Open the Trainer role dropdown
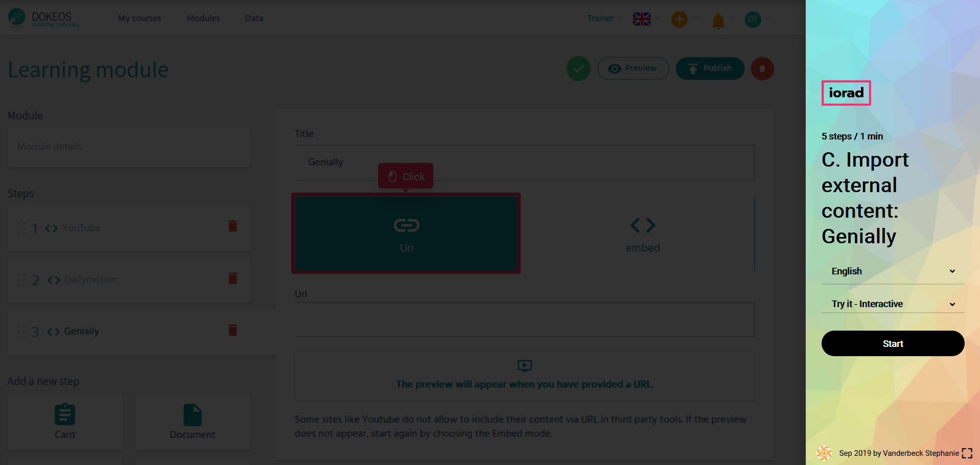The height and width of the screenshot is (465, 980). pyautogui.click(x=604, y=18)
